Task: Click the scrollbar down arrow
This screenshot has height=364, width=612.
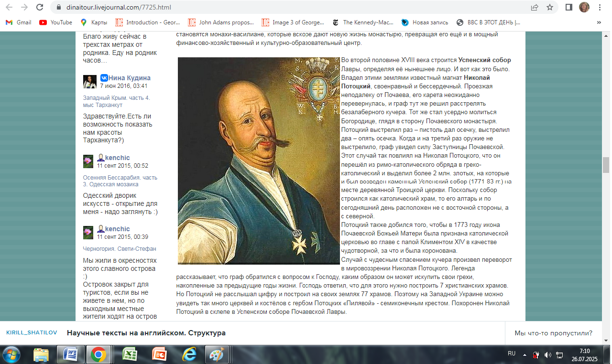Action: click(606, 340)
